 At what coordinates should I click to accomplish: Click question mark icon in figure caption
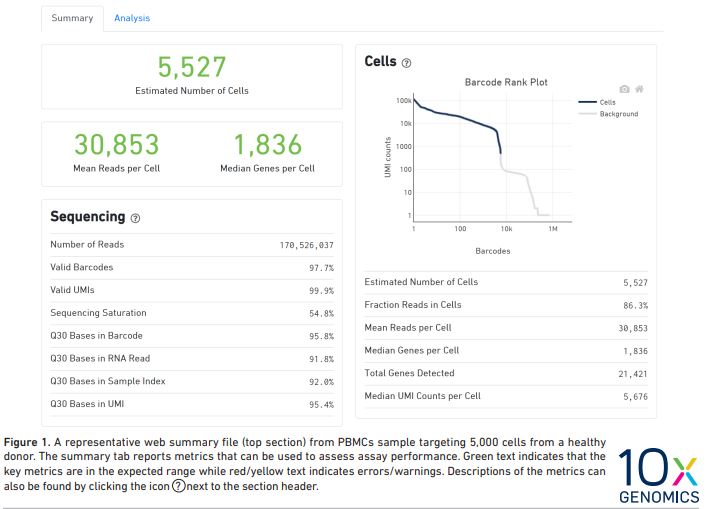click(179, 486)
